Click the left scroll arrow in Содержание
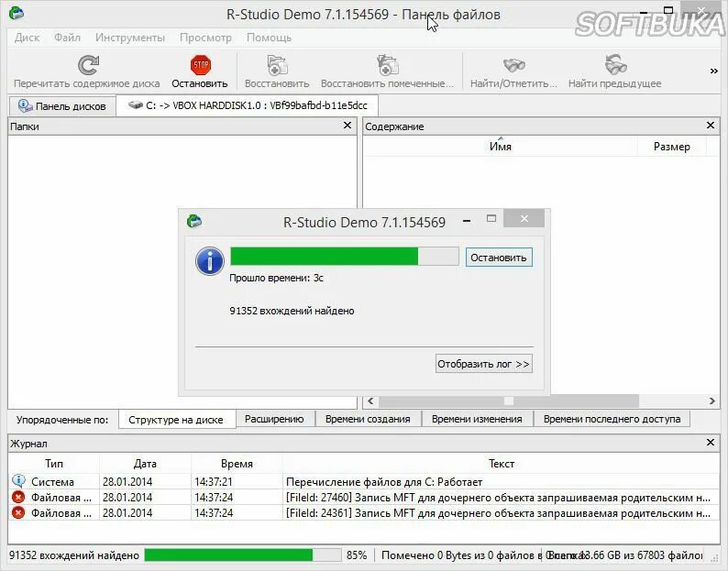 pos(370,401)
